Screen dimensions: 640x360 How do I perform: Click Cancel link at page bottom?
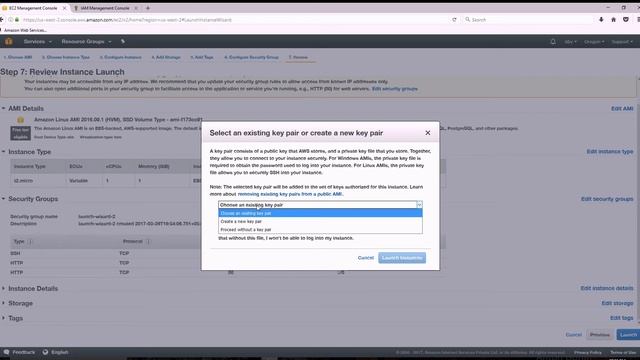573,335
